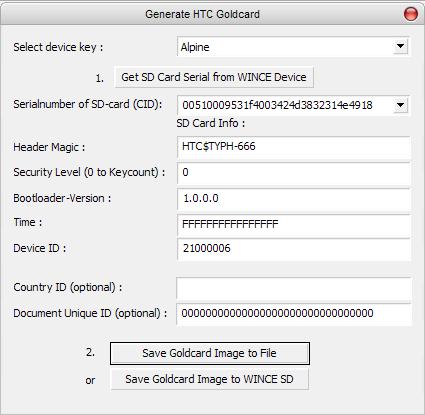425x415 pixels.
Task: Open the device key dropdown arrow
Action: [400, 46]
